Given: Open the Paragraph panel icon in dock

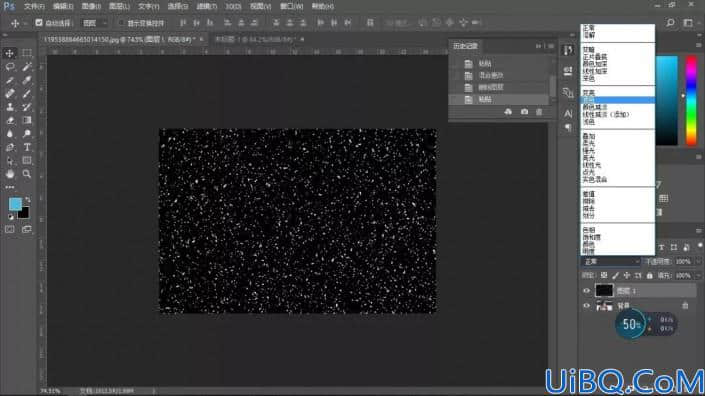Looking at the screenshot, I should (568, 128).
